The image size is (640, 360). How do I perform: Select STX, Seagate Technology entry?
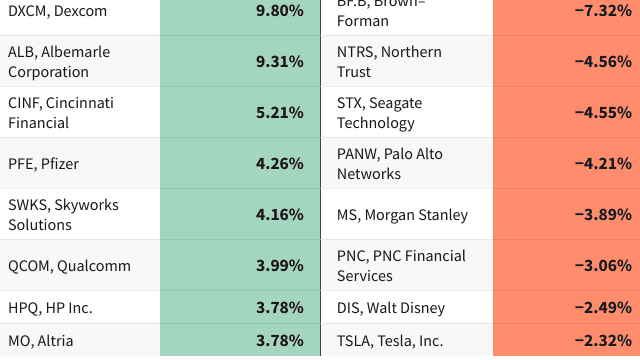click(x=379, y=113)
